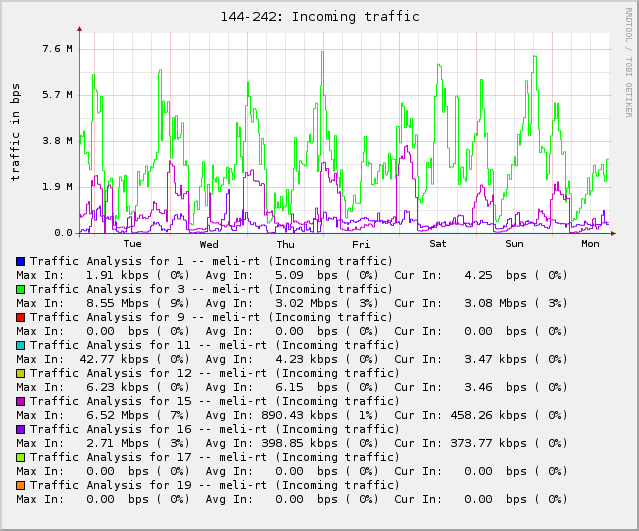Click the 'traffic in bps' axis label
The image size is (639, 531).
point(15,132)
